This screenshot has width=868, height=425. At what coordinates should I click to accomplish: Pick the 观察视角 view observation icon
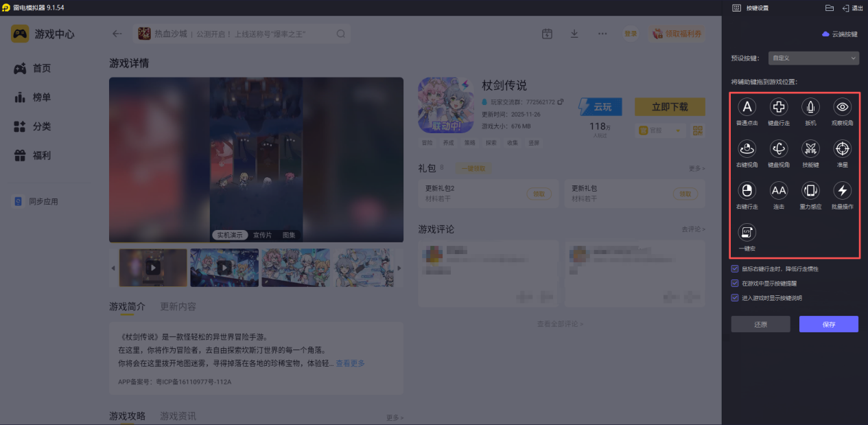pyautogui.click(x=842, y=108)
